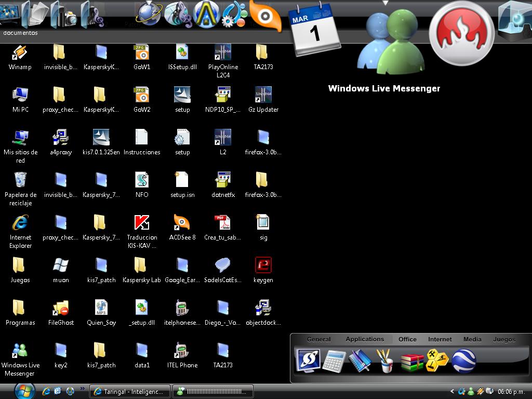This screenshot has width=532, height=399.
Task: Open the dotnetfx installer
Action: (222, 180)
